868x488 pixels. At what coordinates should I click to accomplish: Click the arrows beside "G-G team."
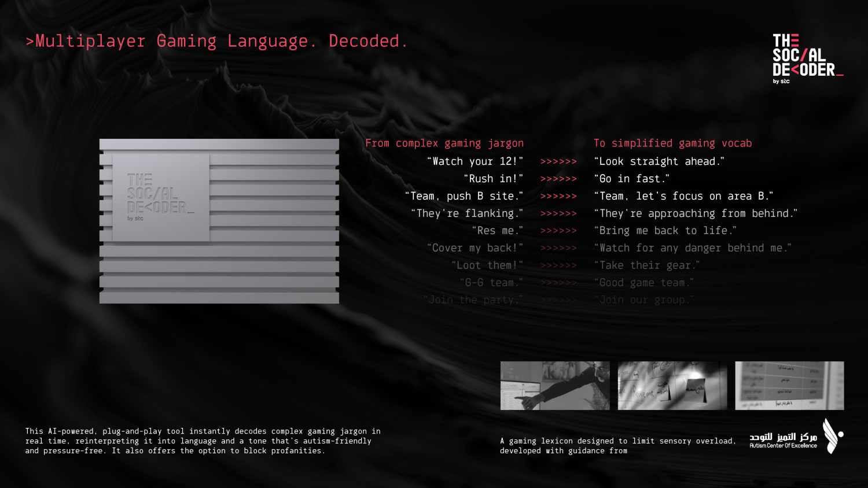[558, 283]
